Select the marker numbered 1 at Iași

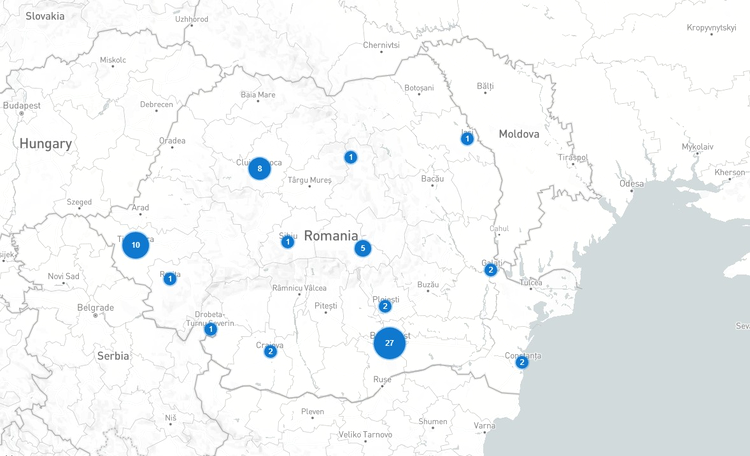tap(467, 139)
